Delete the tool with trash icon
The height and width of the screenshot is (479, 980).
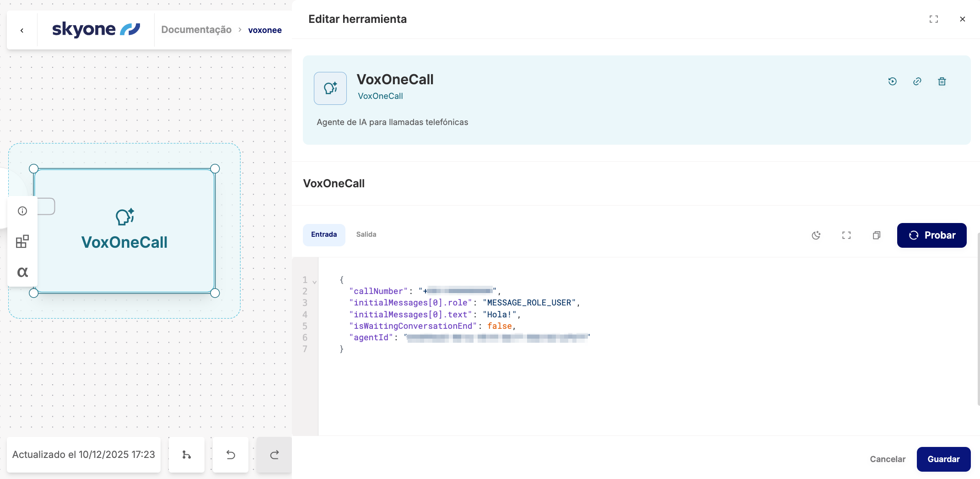coord(942,82)
